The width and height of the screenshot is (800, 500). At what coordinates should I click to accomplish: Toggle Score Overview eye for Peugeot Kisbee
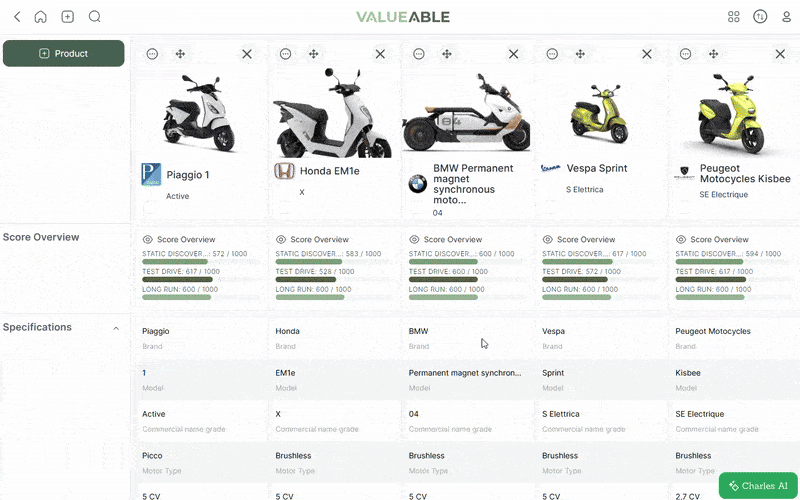tap(681, 240)
